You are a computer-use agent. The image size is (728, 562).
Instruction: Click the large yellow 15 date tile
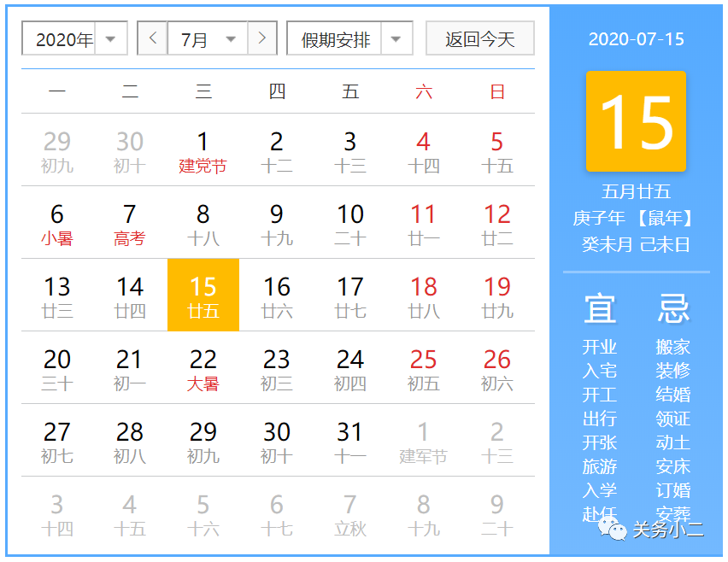pyautogui.click(x=636, y=121)
